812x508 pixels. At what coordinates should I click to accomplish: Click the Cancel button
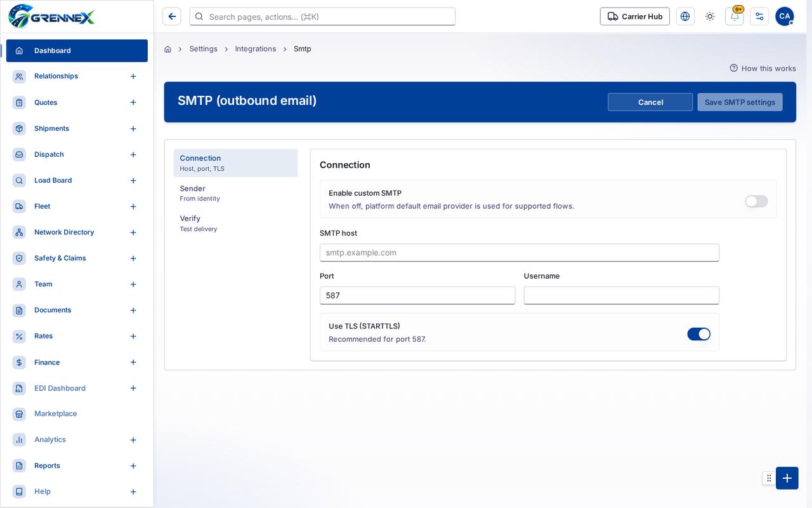point(650,102)
